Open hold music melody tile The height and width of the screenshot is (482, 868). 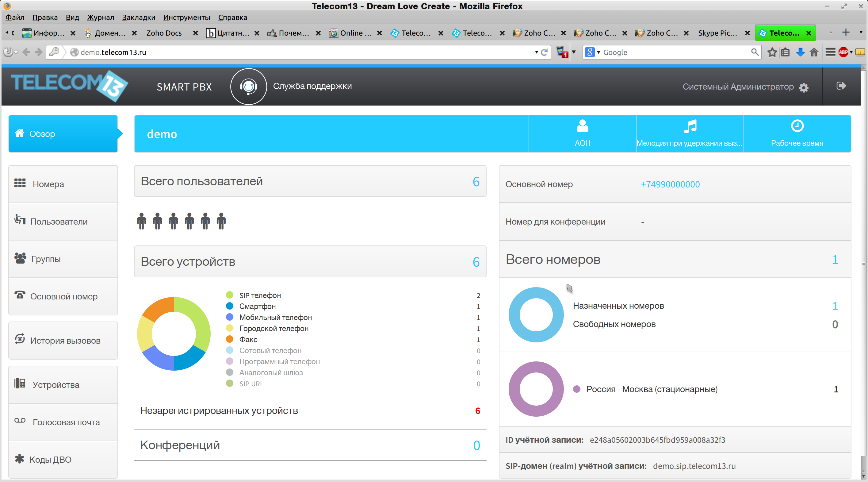(690, 134)
